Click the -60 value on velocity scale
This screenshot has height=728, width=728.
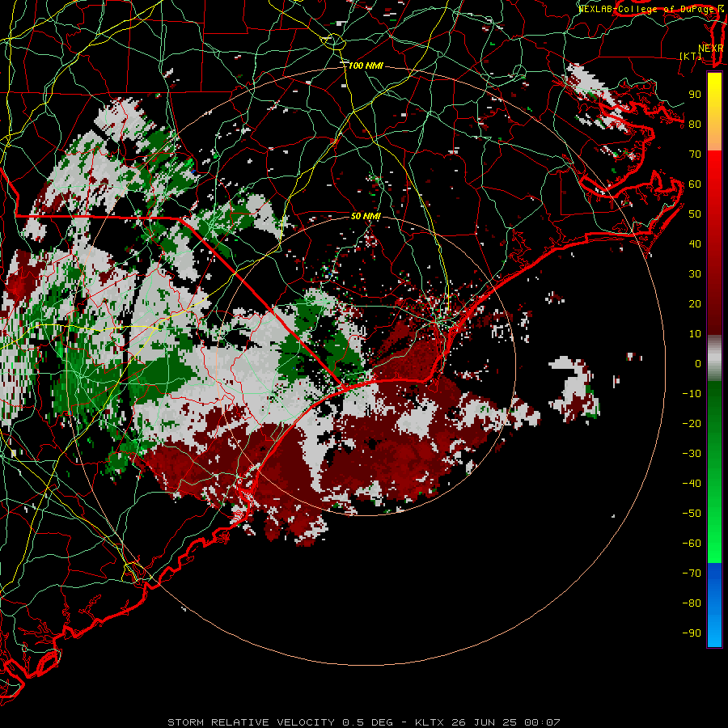coord(692,544)
